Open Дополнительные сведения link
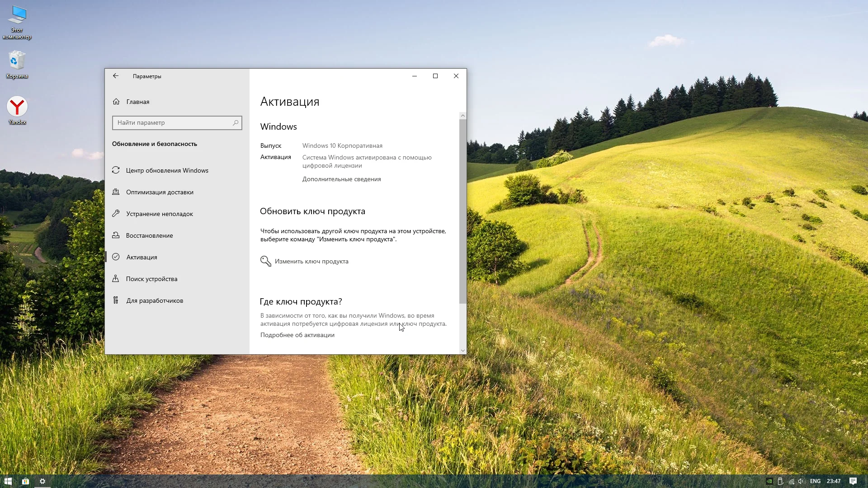 (341, 179)
